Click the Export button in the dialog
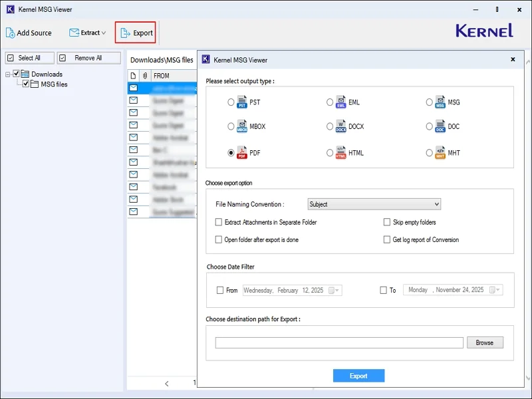 tap(358, 375)
